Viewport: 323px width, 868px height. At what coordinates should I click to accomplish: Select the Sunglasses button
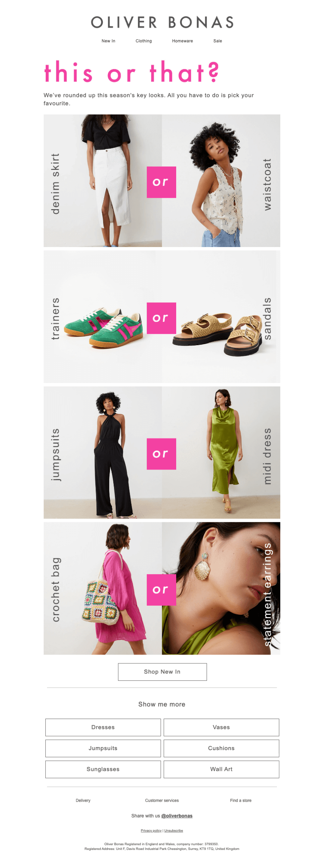103,769
